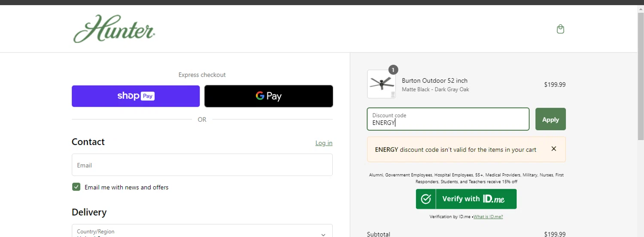The image size is (644, 237).
Task: Open the Burton Outdoor fan thumbnail
Action: point(381,84)
